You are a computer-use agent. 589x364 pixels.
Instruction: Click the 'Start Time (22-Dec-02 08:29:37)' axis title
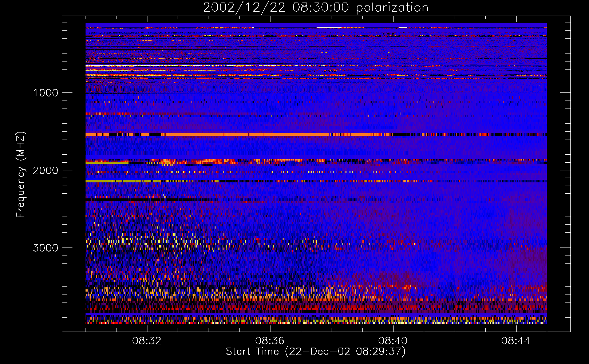[316, 352]
